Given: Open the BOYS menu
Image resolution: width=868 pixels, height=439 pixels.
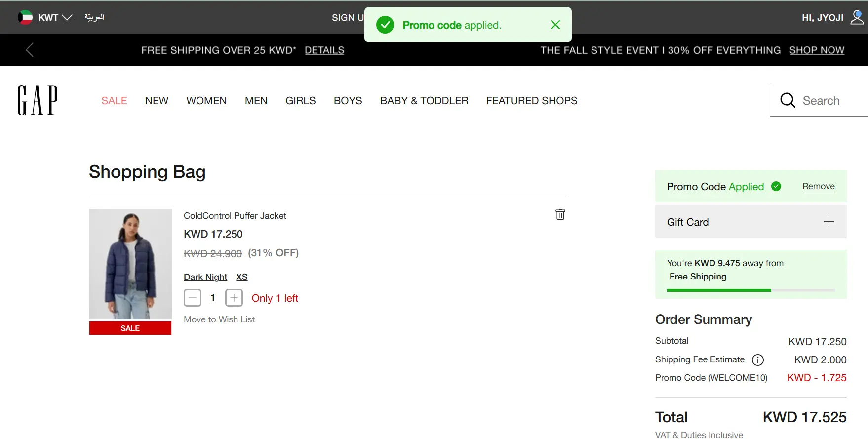Looking at the screenshot, I should (348, 101).
